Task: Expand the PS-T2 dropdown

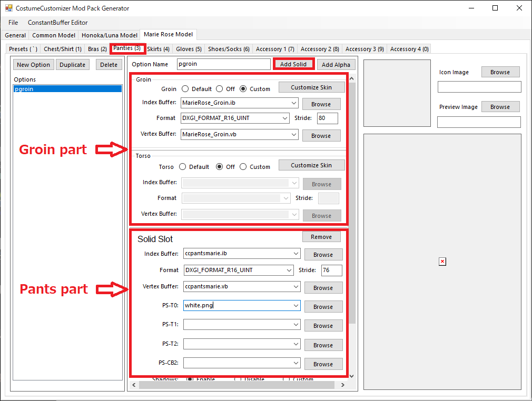Action: point(296,344)
